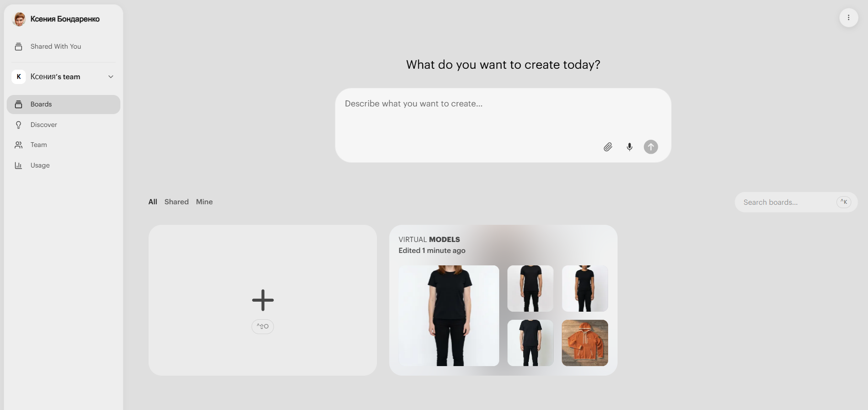Click the Usage bar chart icon
The image size is (868, 410).
(19, 165)
